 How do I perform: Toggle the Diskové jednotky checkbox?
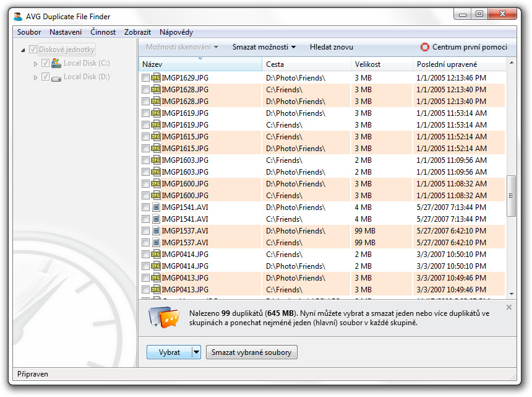pos(33,50)
